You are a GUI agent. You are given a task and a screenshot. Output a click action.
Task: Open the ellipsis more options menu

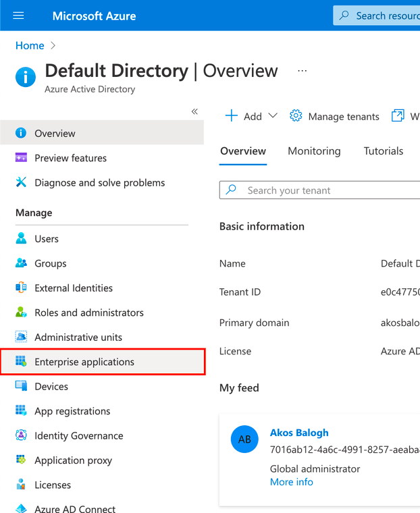(x=302, y=71)
